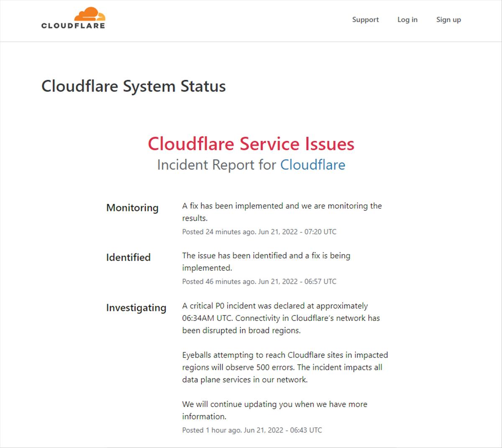Click the 'Posted 46 minutes ago' timestamp

coord(259,281)
